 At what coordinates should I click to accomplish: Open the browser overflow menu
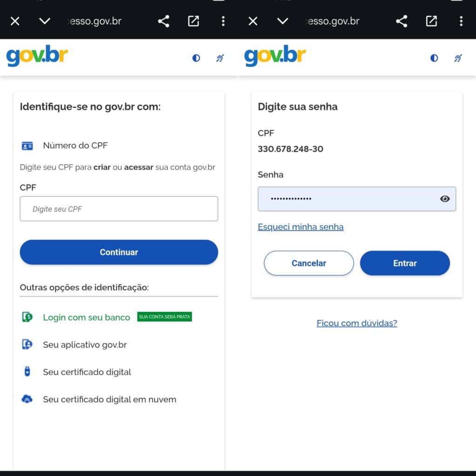[x=223, y=21]
